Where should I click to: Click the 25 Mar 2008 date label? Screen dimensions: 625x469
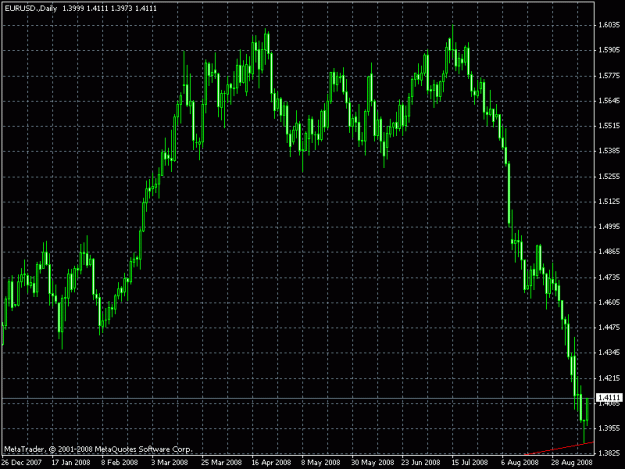(x=222, y=463)
